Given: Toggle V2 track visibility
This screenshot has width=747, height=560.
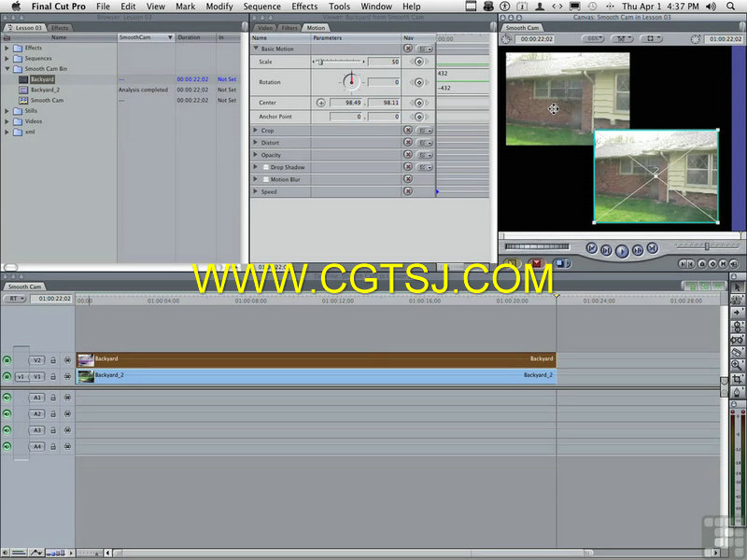Looking at the screenshot, I should coord(7,360).
